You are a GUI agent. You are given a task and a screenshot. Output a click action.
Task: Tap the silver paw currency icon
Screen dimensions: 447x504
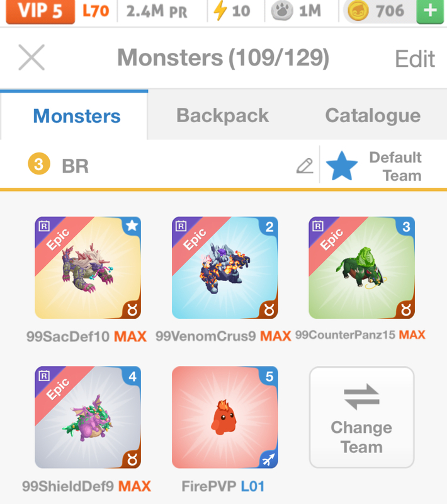[281, 11]
